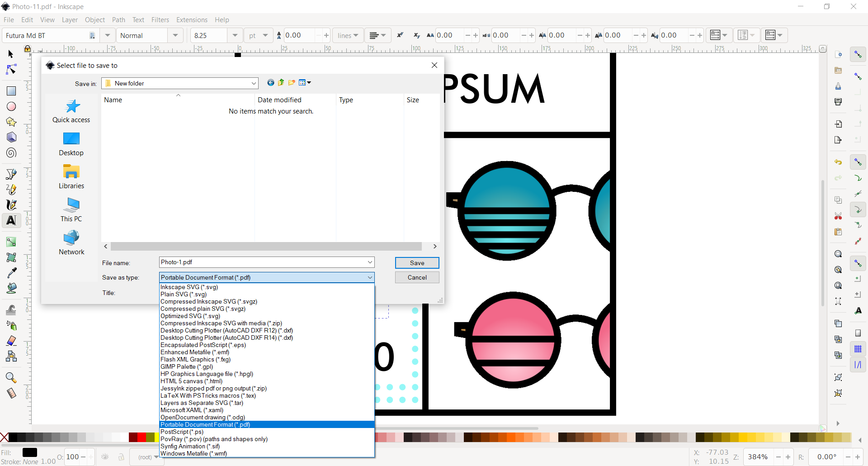Screen dimensions: 868x466
Task: Pick the red swatch in color palette
Action: (142, 437)
